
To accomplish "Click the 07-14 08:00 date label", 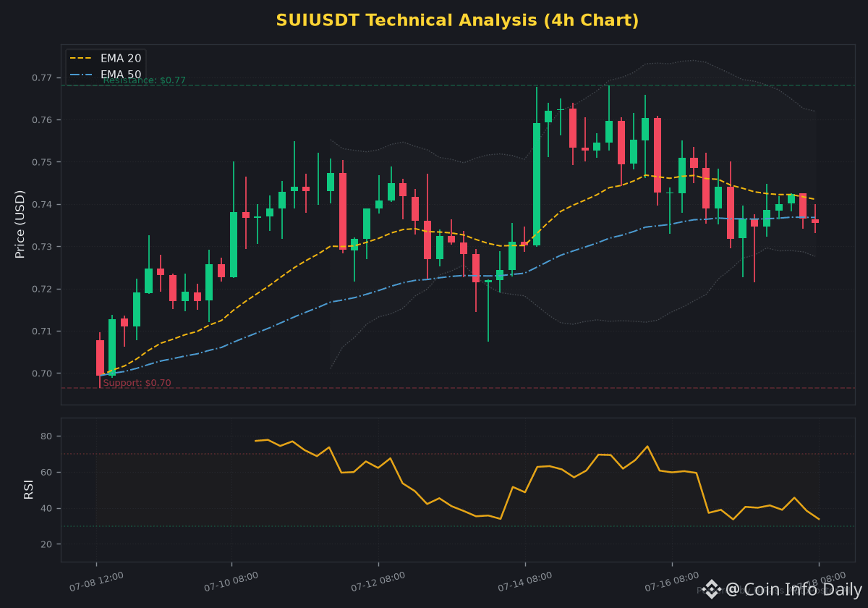I will click(526, 582).
